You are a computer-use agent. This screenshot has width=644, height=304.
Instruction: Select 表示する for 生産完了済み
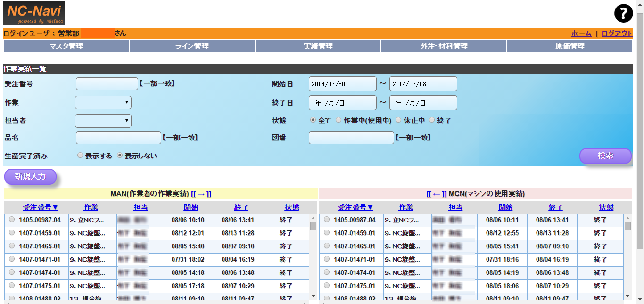coord(80,155)
